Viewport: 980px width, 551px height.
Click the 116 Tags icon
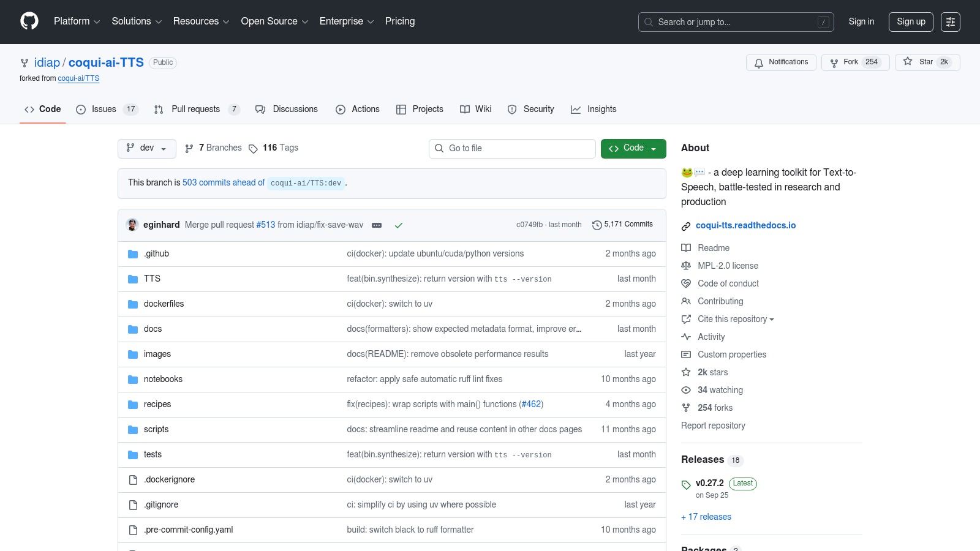(x=253, y=148)
